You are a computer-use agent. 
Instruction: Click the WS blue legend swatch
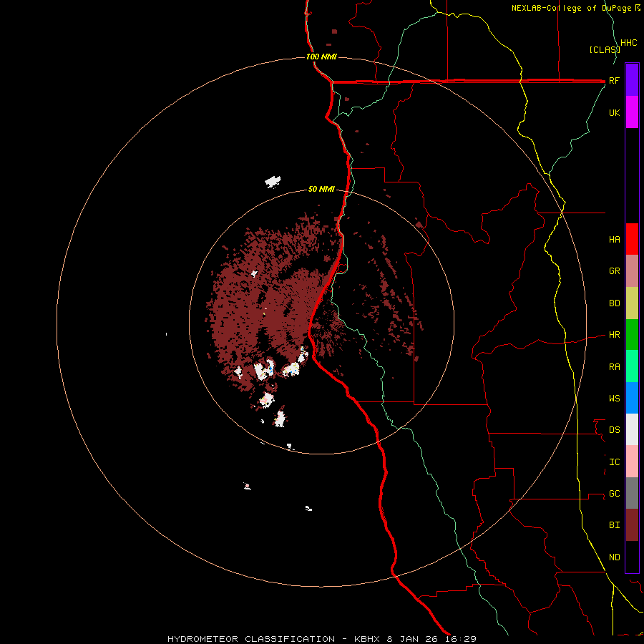pyautogui.click(x=632, y=398)
